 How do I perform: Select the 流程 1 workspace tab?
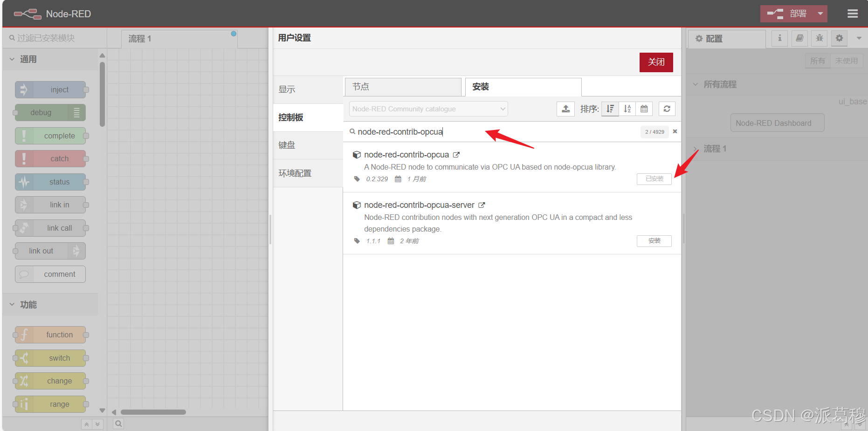click(x=179, y=39)
